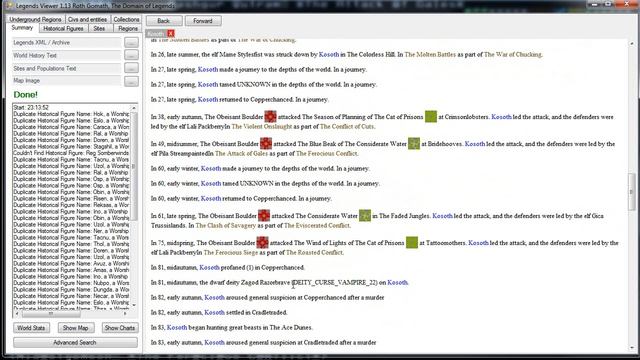The image size is (640, 360).
Task: Open The Ferocious Siege link
Action: [x=231, y=252]
